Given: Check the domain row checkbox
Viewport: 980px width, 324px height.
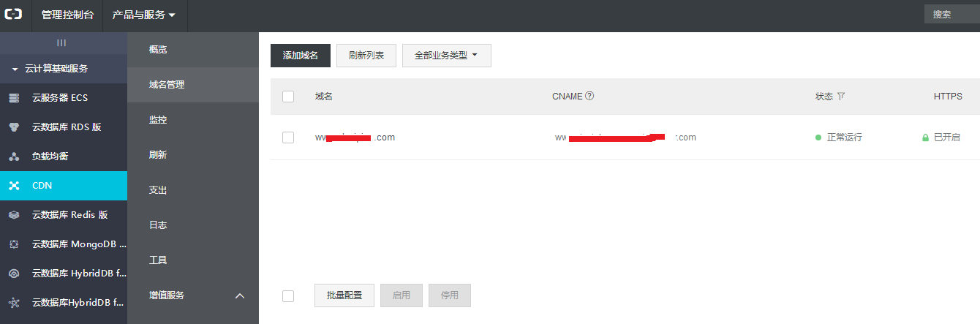Looking at the screenshot, I should [x=288, y=137].
